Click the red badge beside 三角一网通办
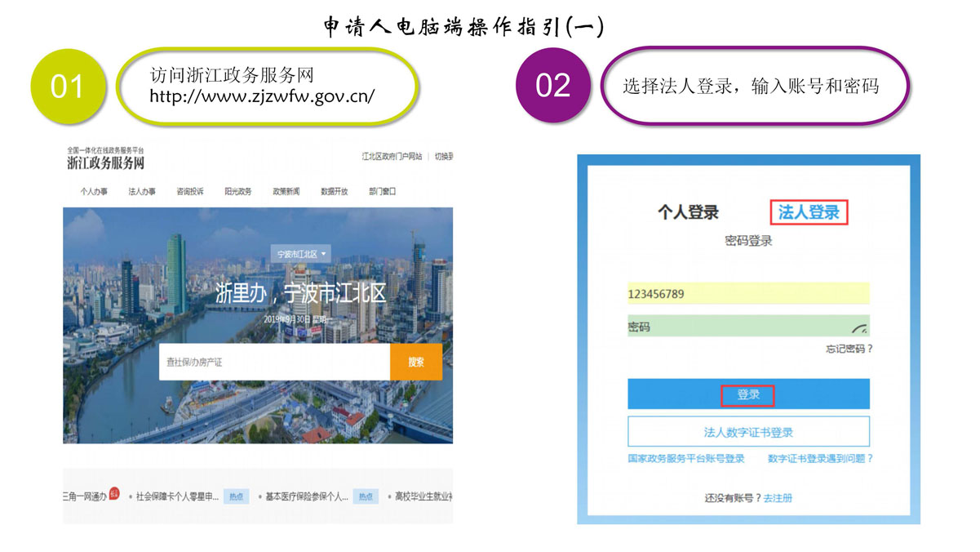This screenshot has height=552, width=980. (114, 493)
